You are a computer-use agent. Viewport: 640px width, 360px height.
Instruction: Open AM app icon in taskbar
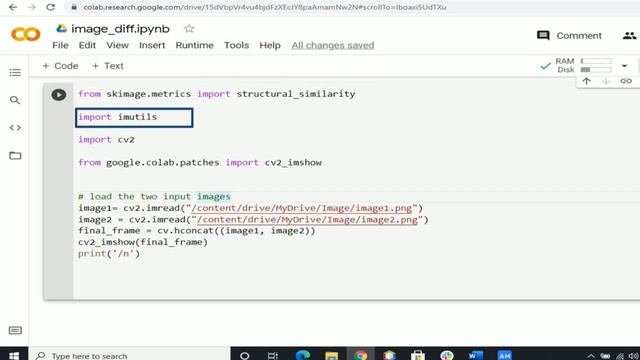coord(504,356)
